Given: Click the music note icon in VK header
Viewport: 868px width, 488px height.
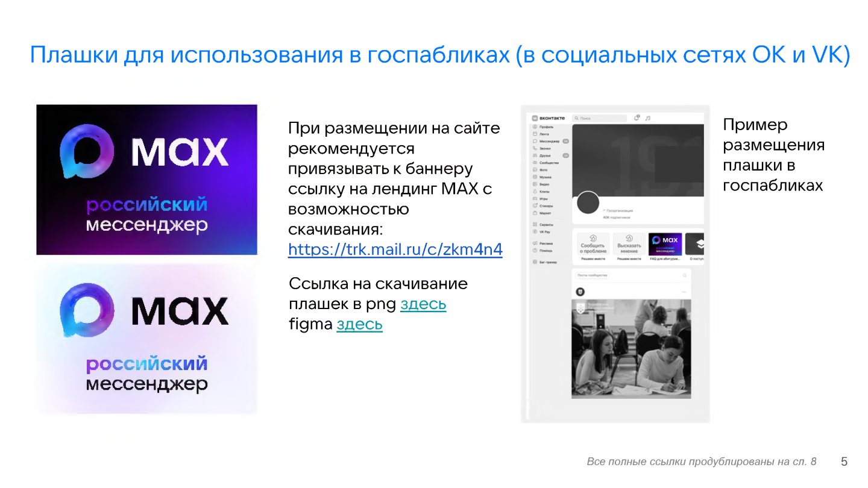Looking at the screenshot, I should pos(647,118).
